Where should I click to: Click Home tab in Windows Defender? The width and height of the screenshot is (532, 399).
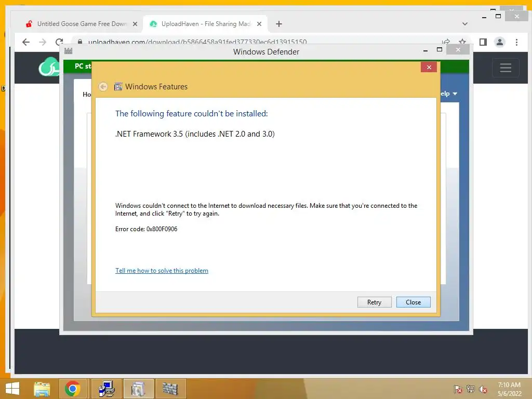(87, 95)
